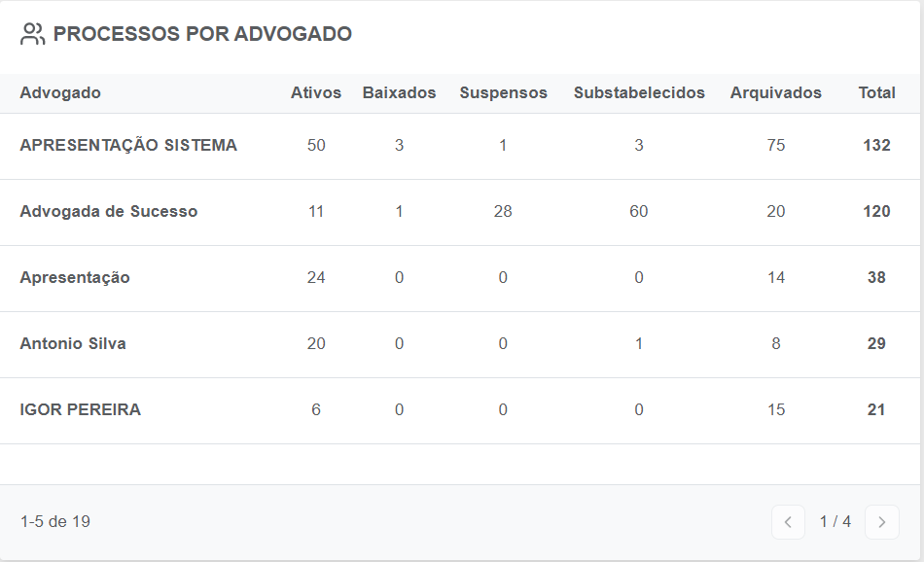
Task: Go to next page with right chevron
Action: (x=881, y=522)
